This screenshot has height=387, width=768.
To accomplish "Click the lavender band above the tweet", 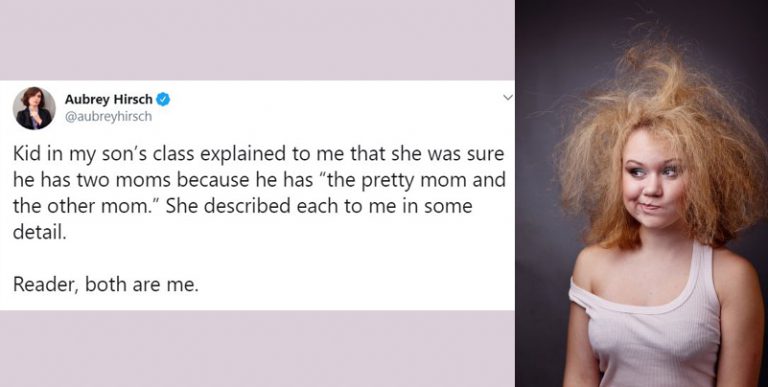I will (257, 40).
